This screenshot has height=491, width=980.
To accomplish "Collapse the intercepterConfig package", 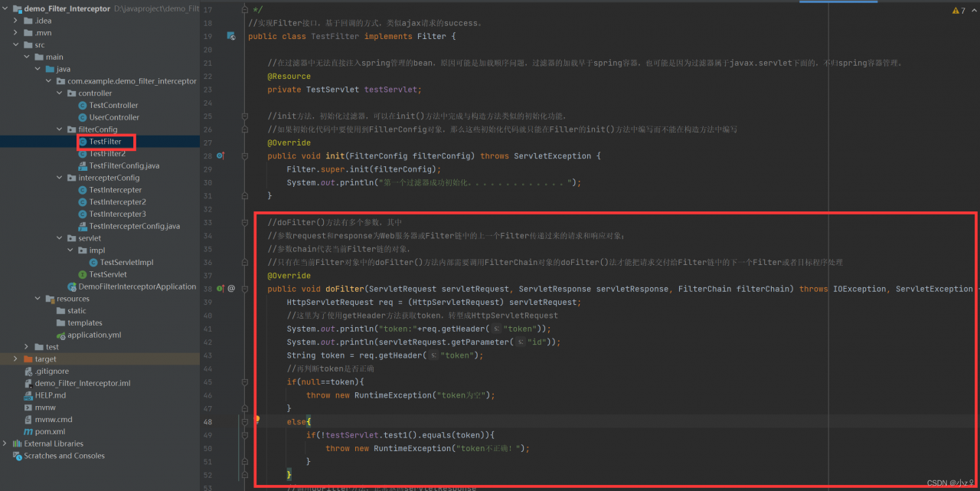I will tap(60, 178).
